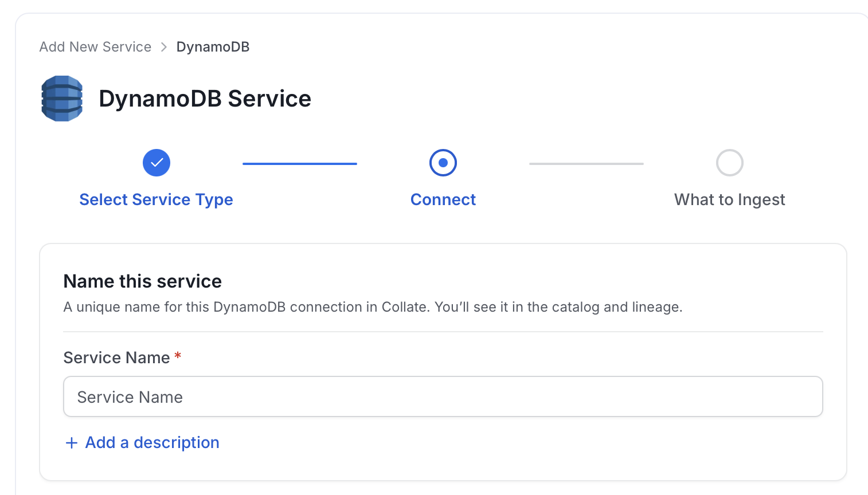Click the DynamoDB breadcrumb item

coord(213,47)
